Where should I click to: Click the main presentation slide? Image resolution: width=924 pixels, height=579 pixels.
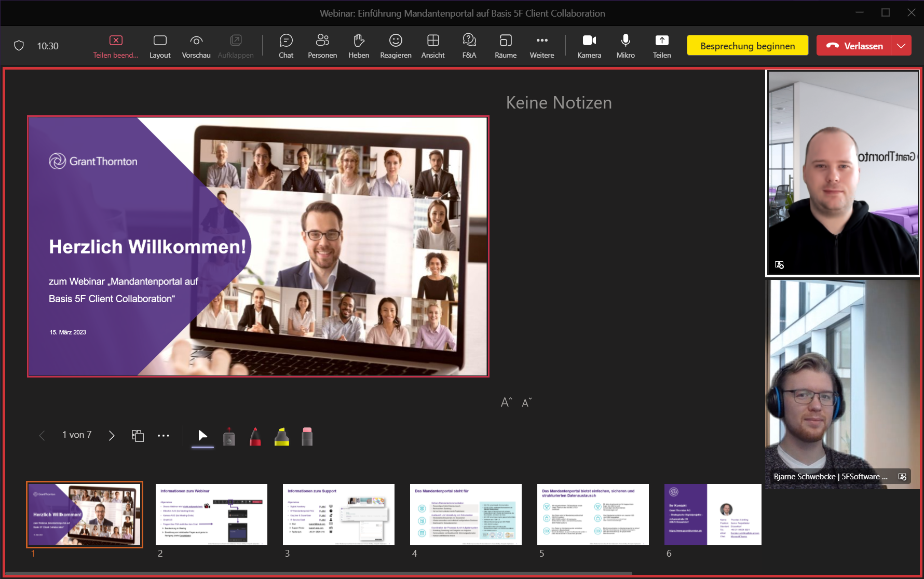tap(258, 246)
